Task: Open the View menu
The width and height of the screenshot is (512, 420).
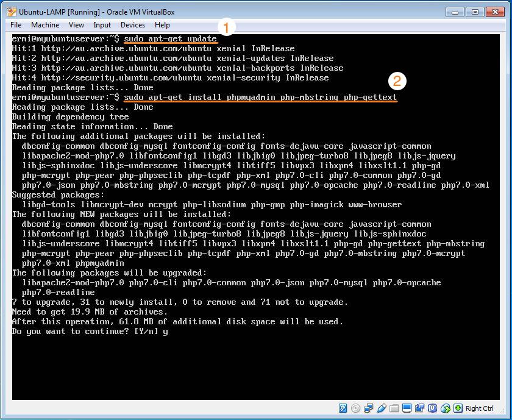Action: pyautogui.click(x=76, y=25)
